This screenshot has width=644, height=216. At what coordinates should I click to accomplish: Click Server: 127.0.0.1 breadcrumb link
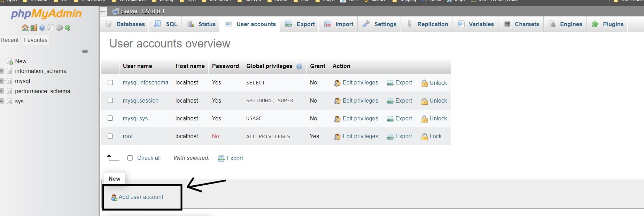click(x=143, y=12)
